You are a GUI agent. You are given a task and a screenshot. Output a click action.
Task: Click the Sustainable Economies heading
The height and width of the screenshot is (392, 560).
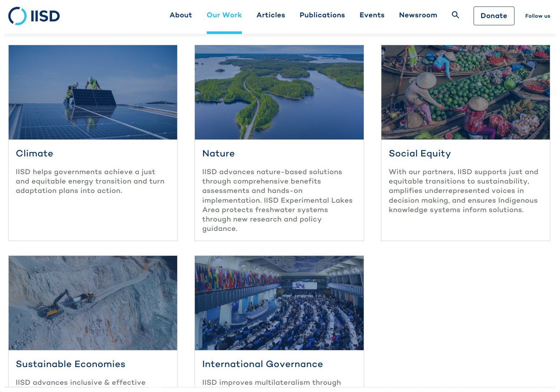coord(70,364)
